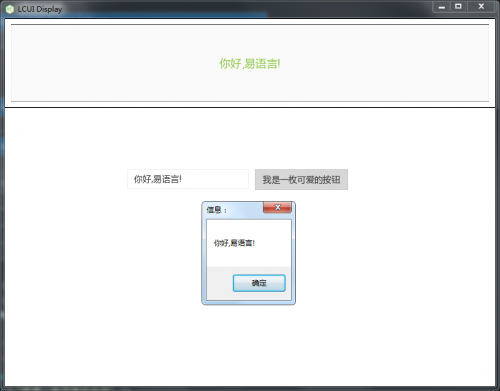The image size is (500, 391).
Task: Minimize the LCUI Display window
Action: click(x=442, y=7)
